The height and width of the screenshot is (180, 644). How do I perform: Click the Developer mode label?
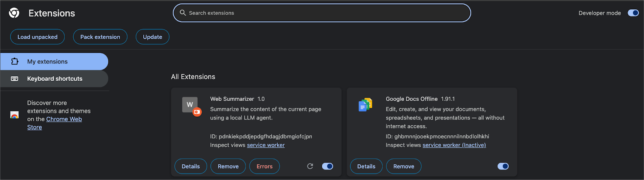(600, 13)
